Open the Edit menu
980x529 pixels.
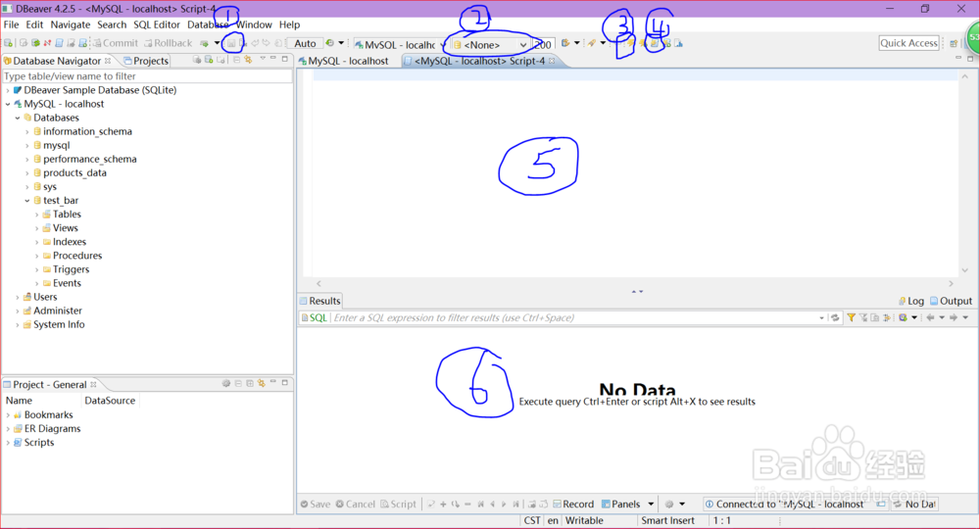34,24
